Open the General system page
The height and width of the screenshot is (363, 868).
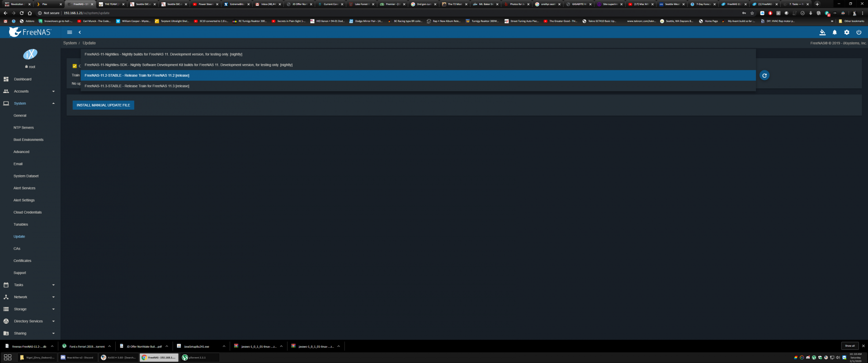pos(20,116)
